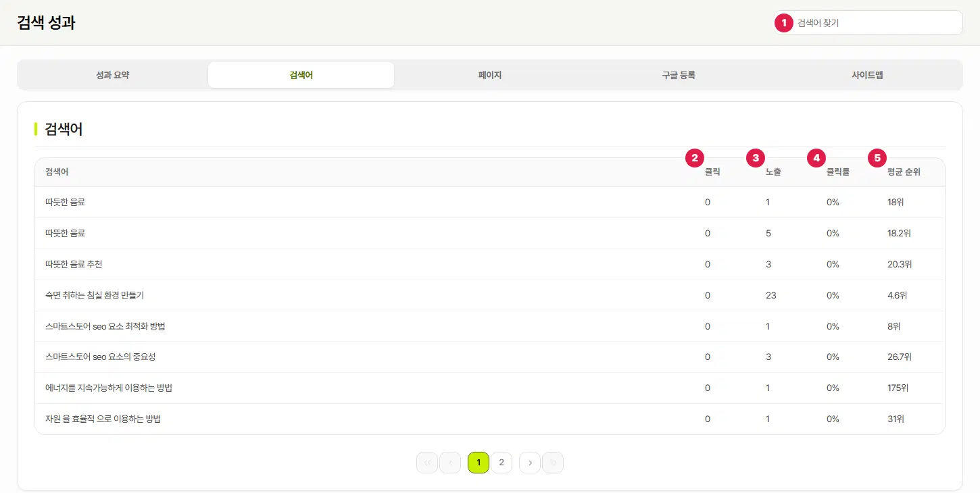The height and width of the screenshot is (493, 980).
Task: Click the 클릭률 column header
Action: tap(838, 172)
